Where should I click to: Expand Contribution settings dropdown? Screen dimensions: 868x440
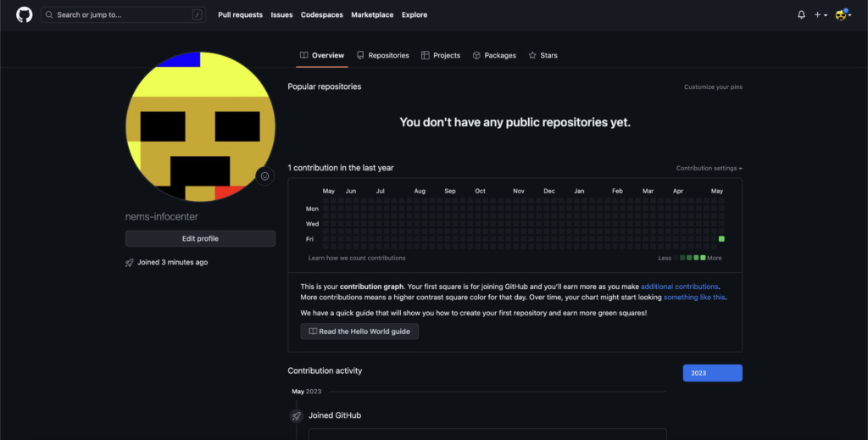click(x=709, y=168)
